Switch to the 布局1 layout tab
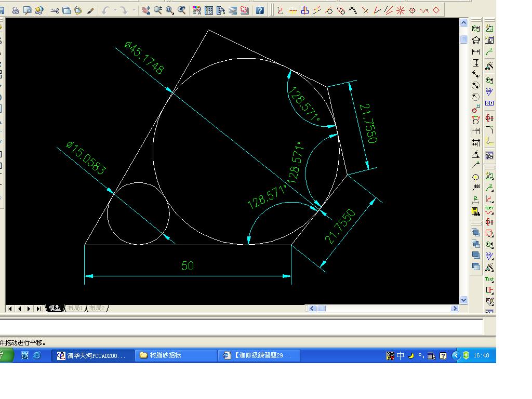This screenshot has width=532, height=399. 75,308
